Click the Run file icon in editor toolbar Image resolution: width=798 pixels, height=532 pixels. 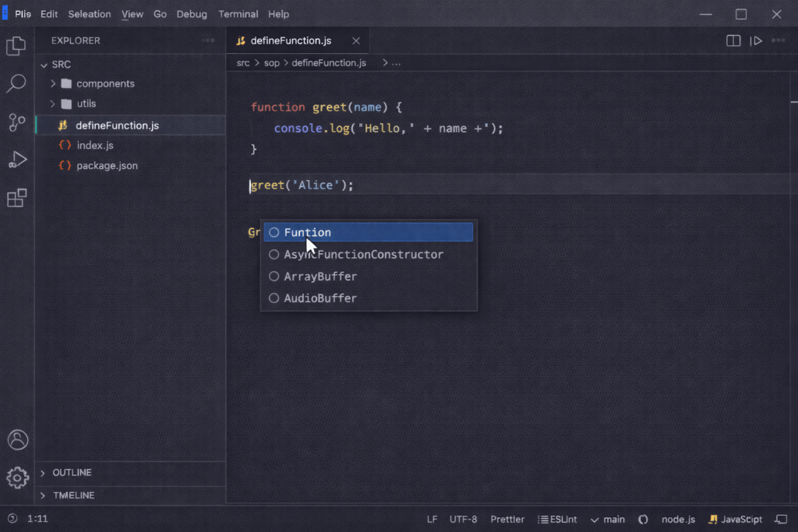point(755,41)
